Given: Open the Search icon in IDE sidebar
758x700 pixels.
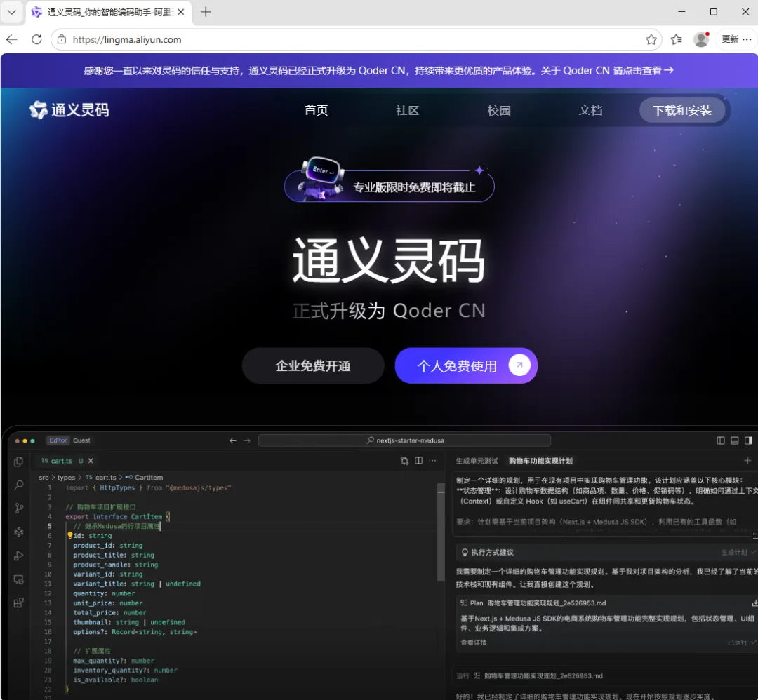Looking at the screenshot, I should pos(19,485).
